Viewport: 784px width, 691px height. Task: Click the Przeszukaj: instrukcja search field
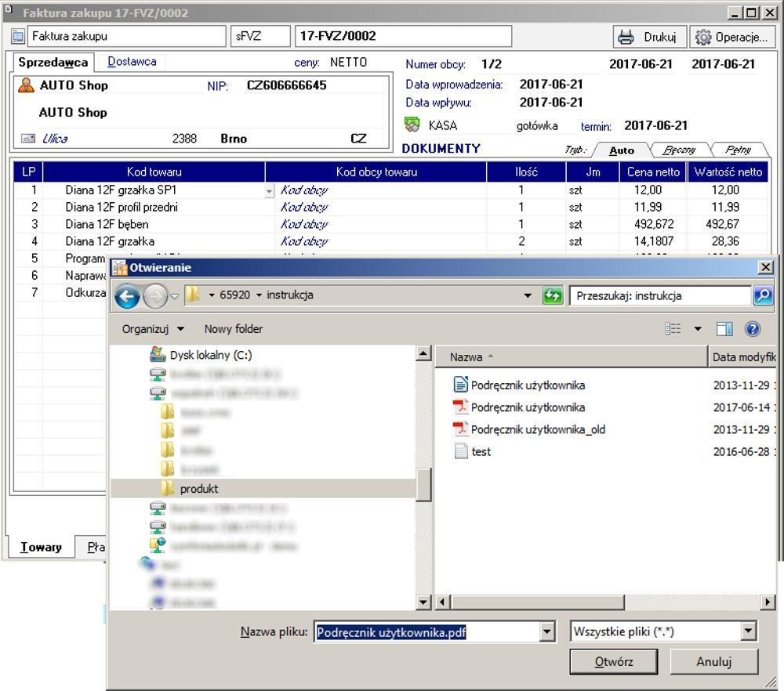(x=660, y=296)
